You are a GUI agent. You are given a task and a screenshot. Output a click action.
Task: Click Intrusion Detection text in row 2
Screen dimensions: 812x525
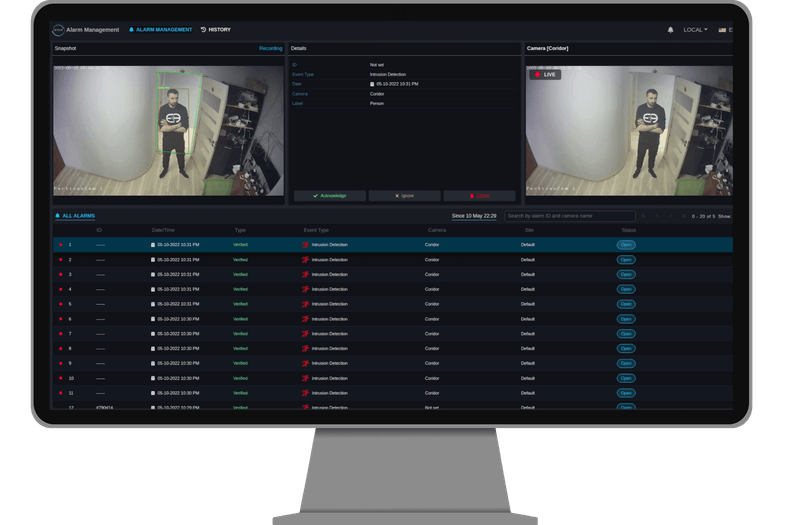(x=329, y=260)
